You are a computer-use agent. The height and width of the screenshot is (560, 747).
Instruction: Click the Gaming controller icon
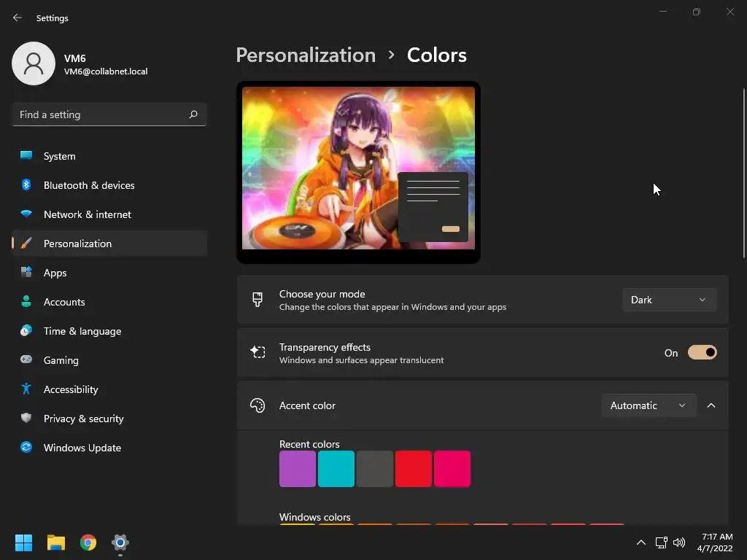tap(26, 359)
